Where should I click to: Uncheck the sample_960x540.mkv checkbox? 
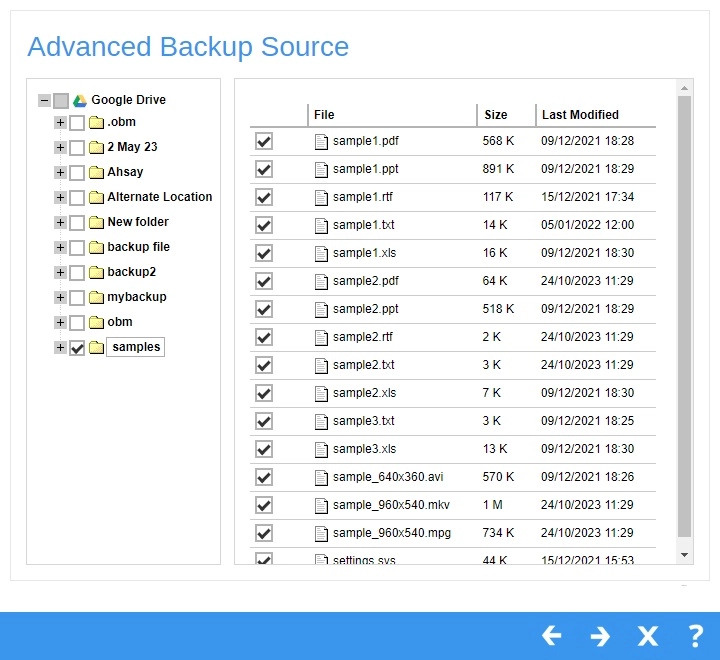click(x=264, y=505)
